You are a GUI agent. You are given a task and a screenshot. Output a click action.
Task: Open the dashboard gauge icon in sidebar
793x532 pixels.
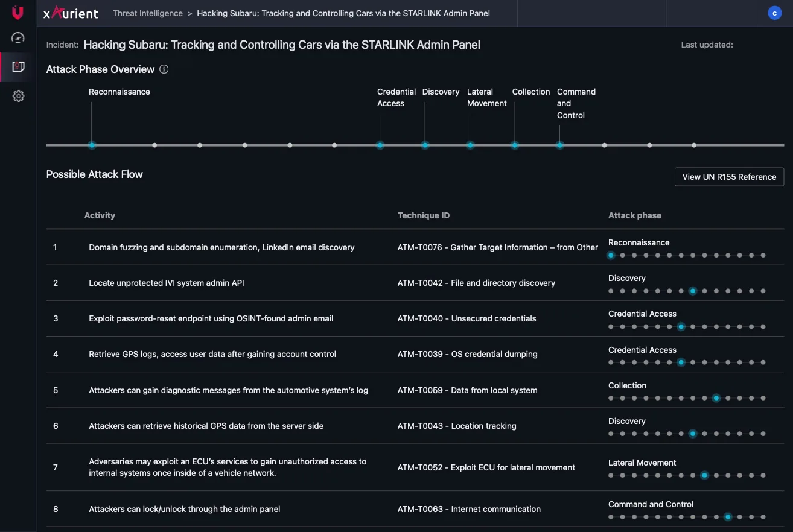[x=18, y=38]
